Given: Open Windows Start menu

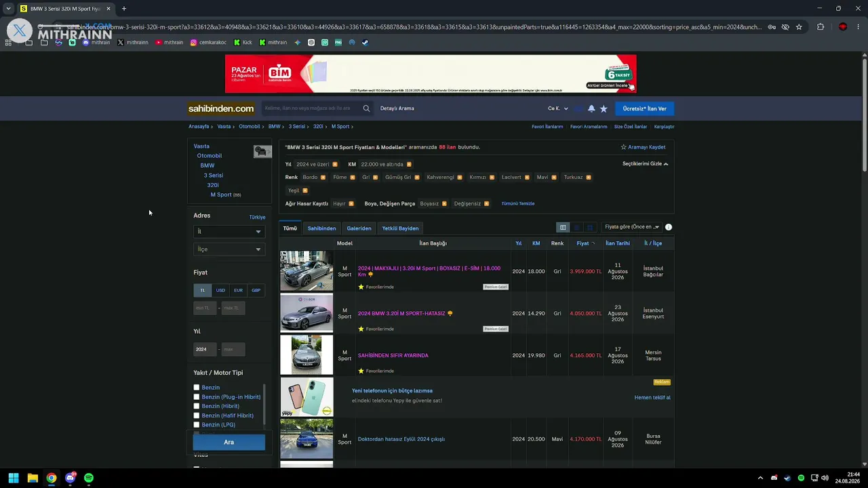Looking at the screenshot, I should click(x=14, y=478).
